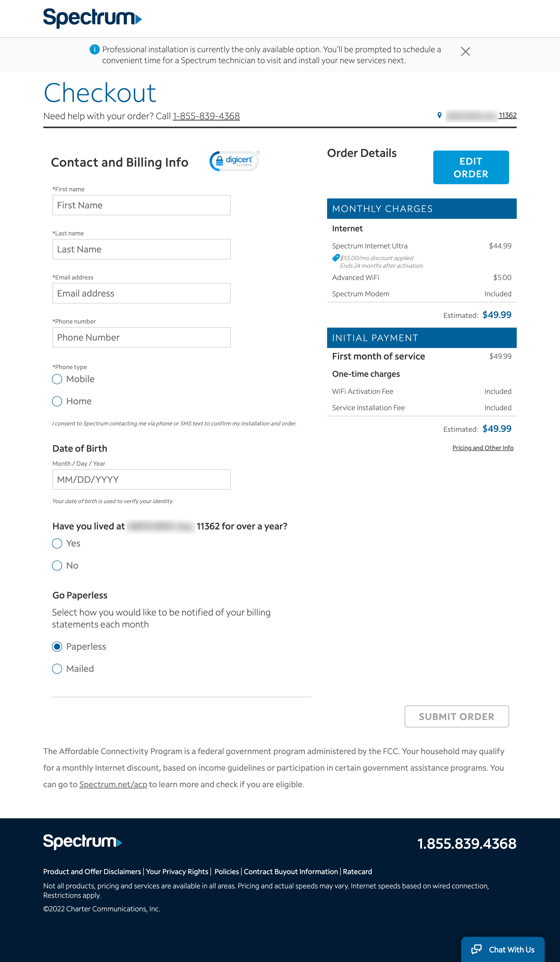The height and width of the screenshot is (962, 560).
Task: Focus the Date of Birth field
Action: pos(141,479)
